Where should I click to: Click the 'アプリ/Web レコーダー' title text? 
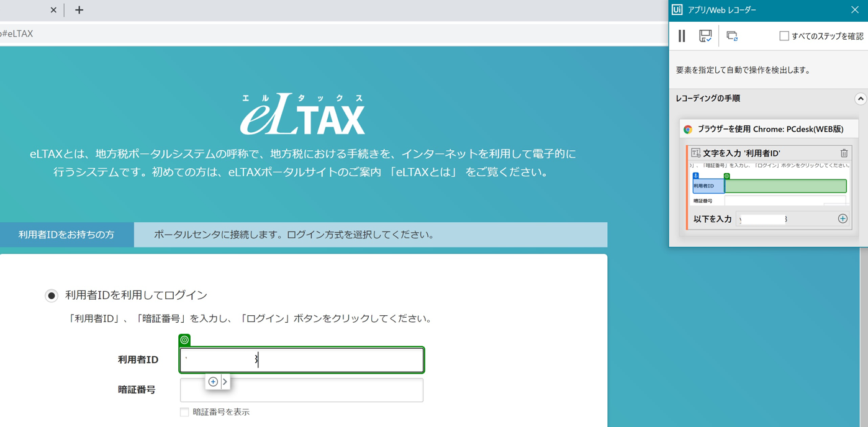[722, 10]
